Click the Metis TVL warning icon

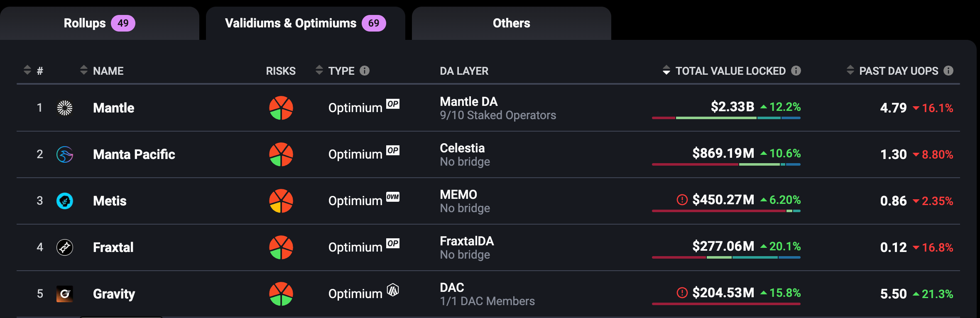coord(682,200)
